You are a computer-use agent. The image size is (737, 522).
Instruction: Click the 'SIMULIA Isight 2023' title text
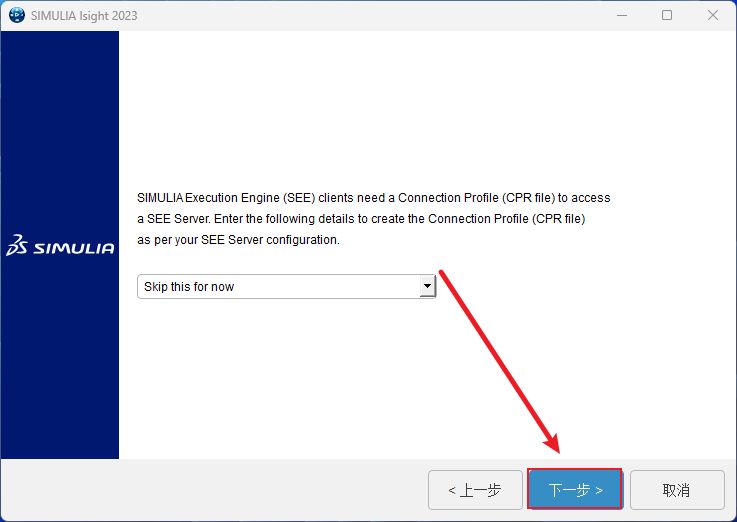(84, 16)
